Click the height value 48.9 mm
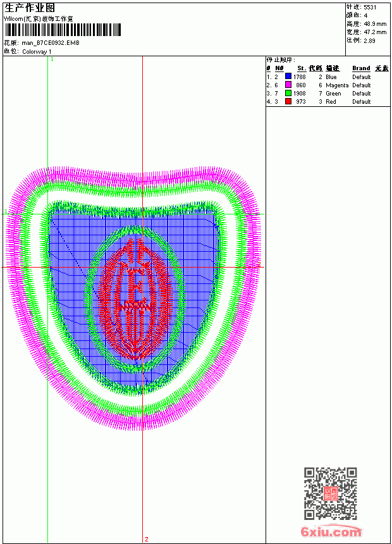Viewport: 392px width, 544px height. [x=375, y=24]
